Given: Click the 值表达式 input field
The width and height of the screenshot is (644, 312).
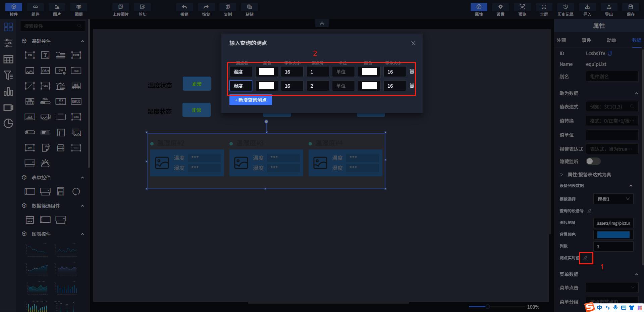Looking at the screenshot, I should [x=612, y=107].
